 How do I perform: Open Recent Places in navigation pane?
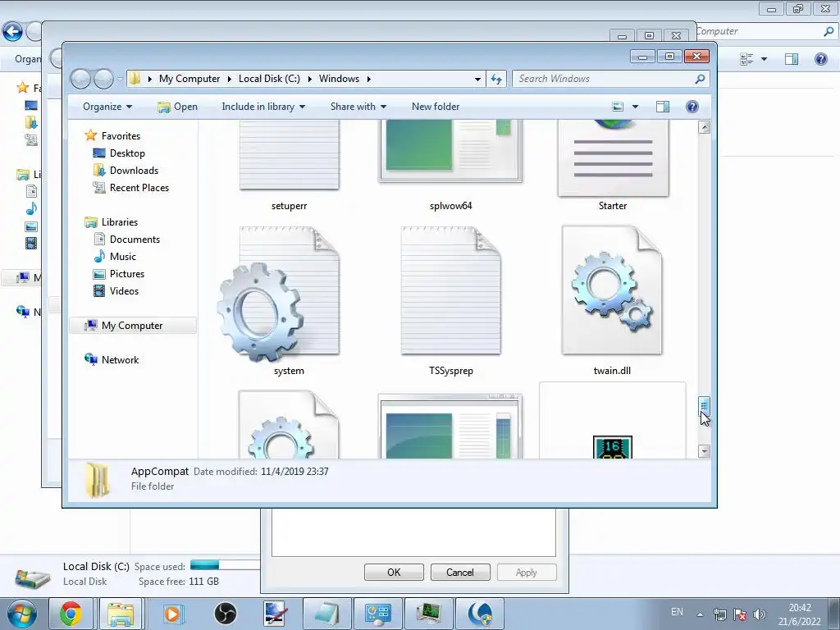(x=139, y=188)
